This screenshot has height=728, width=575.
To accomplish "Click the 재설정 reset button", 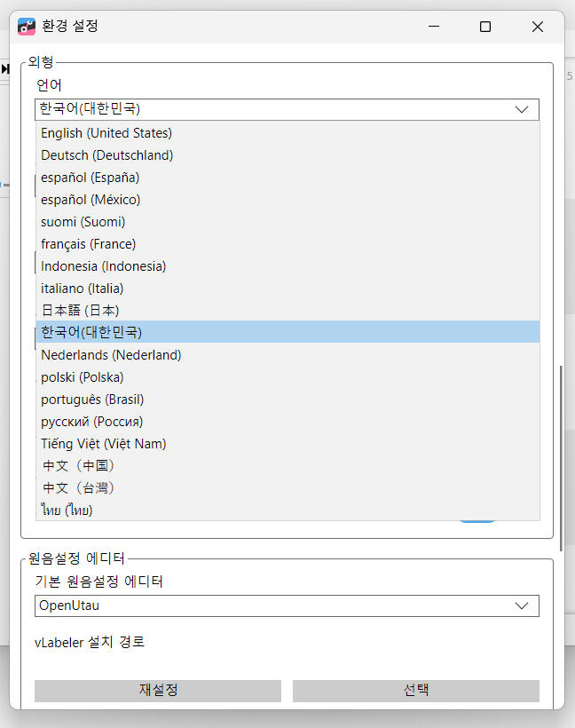I will click(x=158, y=691).
